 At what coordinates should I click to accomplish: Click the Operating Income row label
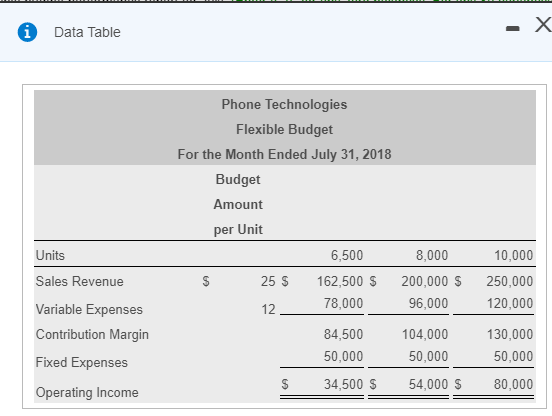tap(87, 392)
